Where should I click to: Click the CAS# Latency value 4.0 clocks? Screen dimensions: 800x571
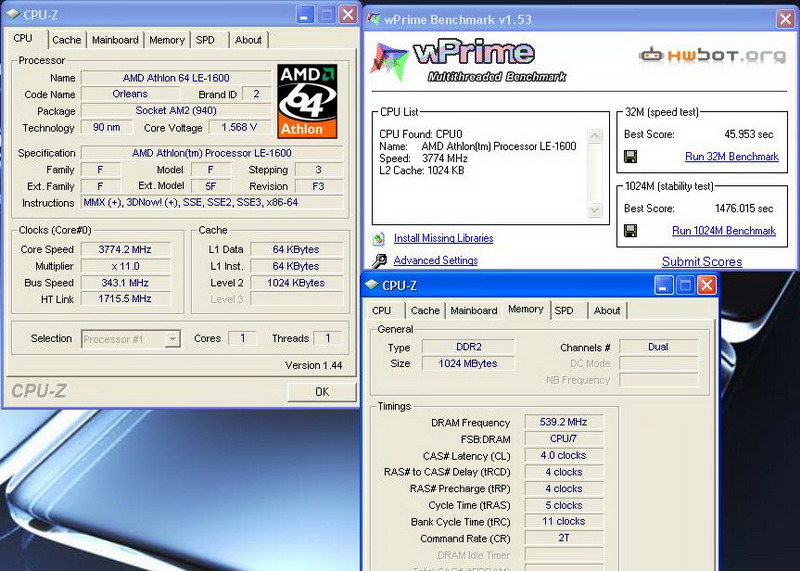[564, 456]
